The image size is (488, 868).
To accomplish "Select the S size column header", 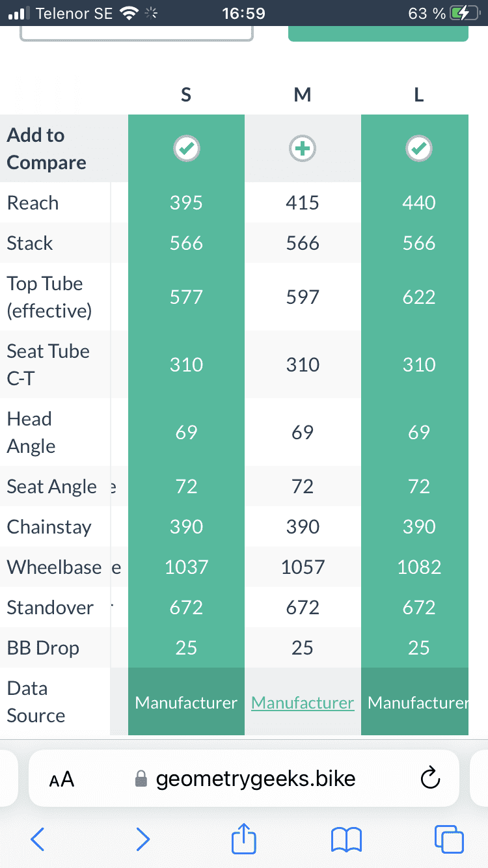I will [186, 95].
